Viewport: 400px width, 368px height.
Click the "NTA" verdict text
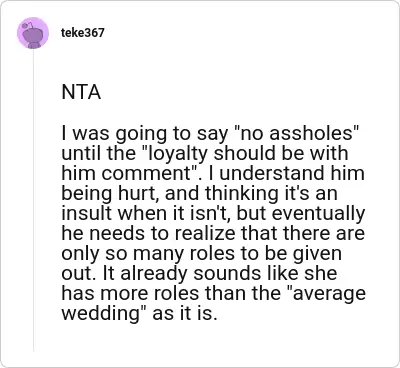81,92
